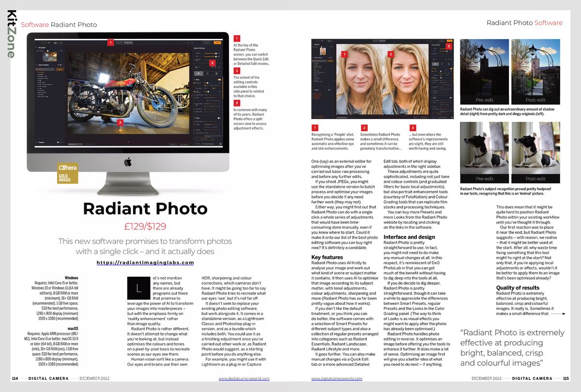Image resolution: width=581 pixels, height=392 pixels.
Task: Switch to Detailed Edit mode
Action: (129, 43)
